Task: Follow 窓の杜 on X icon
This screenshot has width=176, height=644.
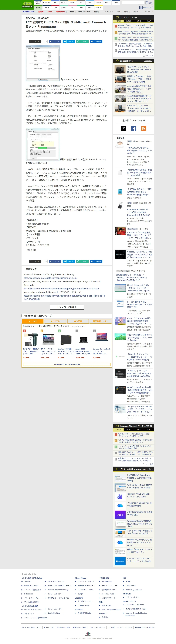Action: point(124,128)
